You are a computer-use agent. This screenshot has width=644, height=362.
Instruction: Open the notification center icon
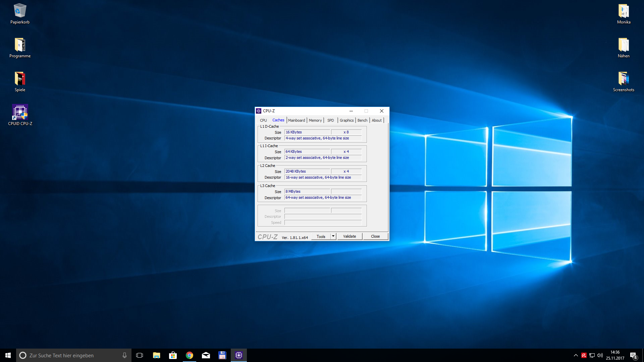pos(633,355)
